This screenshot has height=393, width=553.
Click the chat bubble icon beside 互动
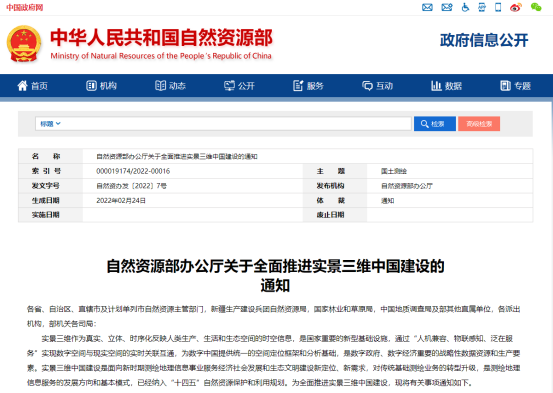[x=367, y=85]
